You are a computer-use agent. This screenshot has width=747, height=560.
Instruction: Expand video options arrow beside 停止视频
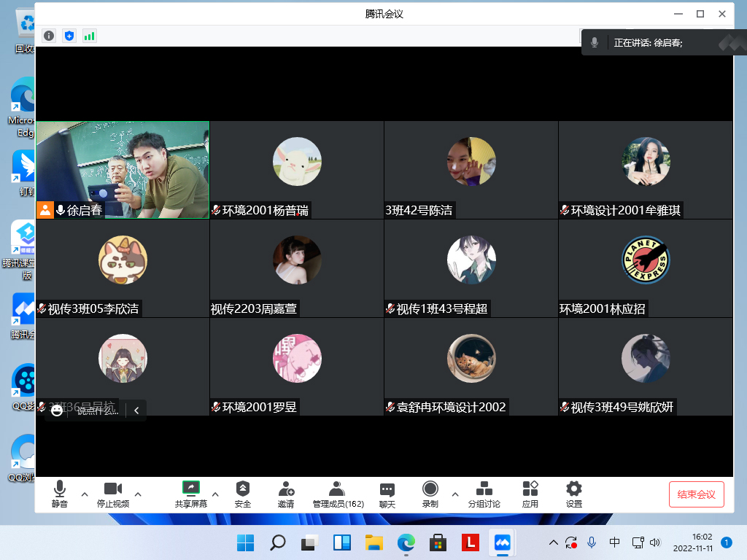coord(138,494)
